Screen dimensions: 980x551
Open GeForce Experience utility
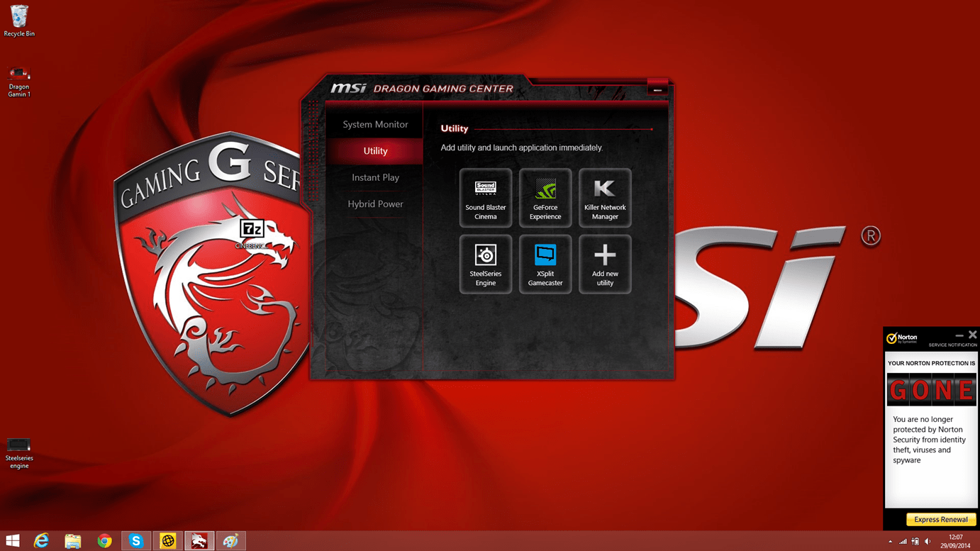click(x=545, y=198)
